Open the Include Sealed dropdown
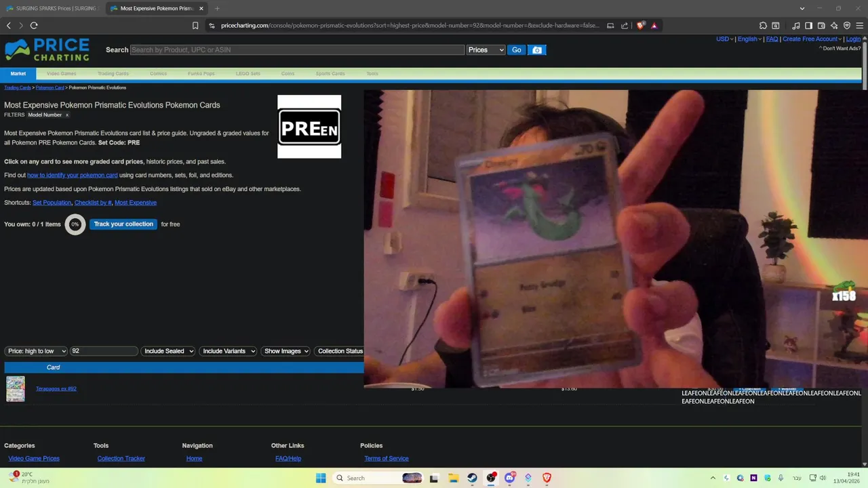This screenshot has height=488, width=868. tap(167, 351)
